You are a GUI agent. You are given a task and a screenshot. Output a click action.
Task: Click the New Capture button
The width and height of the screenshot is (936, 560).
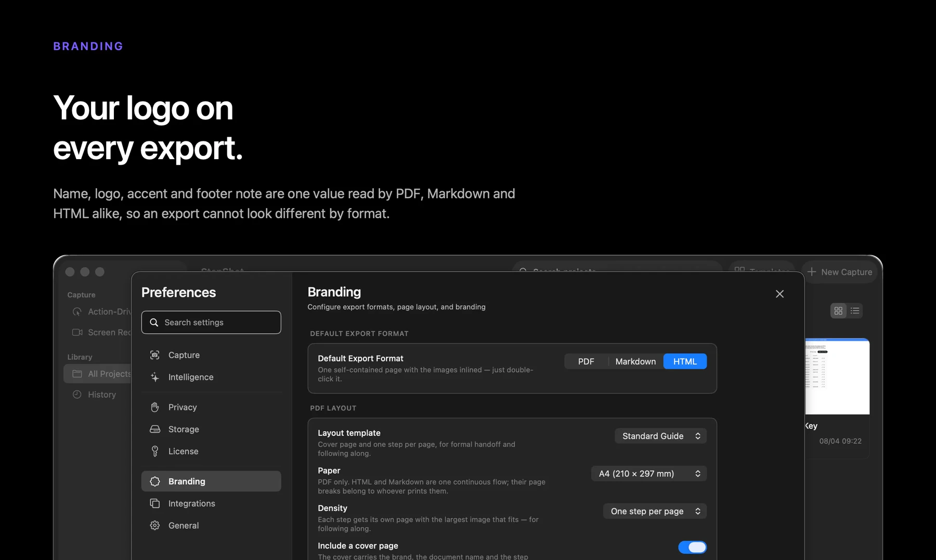[x=840, y=272]
